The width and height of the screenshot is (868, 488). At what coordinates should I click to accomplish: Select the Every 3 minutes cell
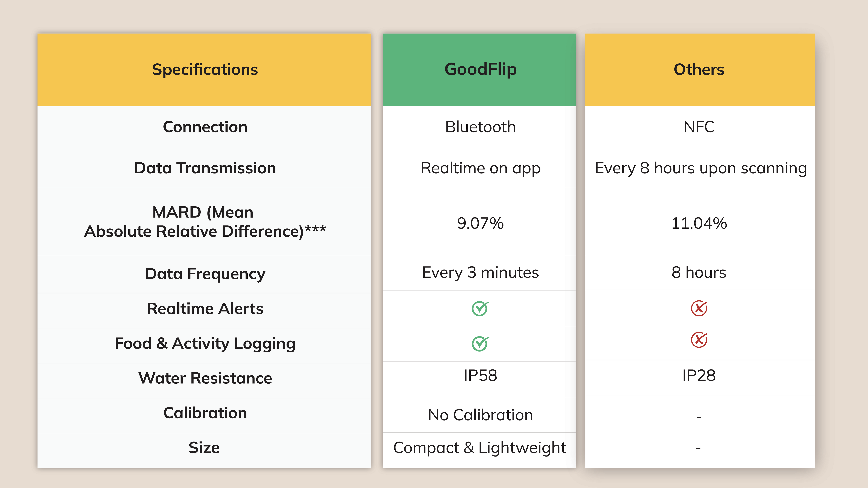[480, 272]
